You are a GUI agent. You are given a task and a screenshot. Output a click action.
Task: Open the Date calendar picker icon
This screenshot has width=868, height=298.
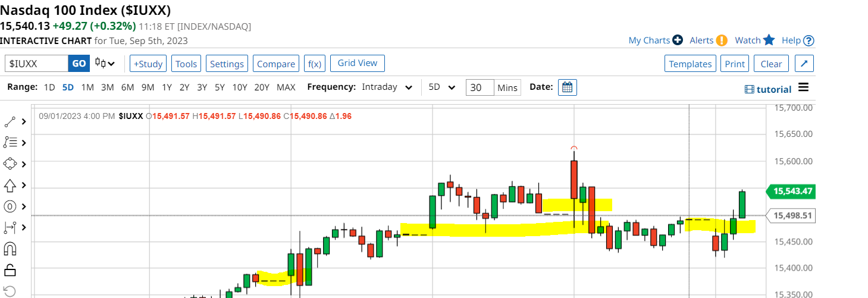[567, 87]
